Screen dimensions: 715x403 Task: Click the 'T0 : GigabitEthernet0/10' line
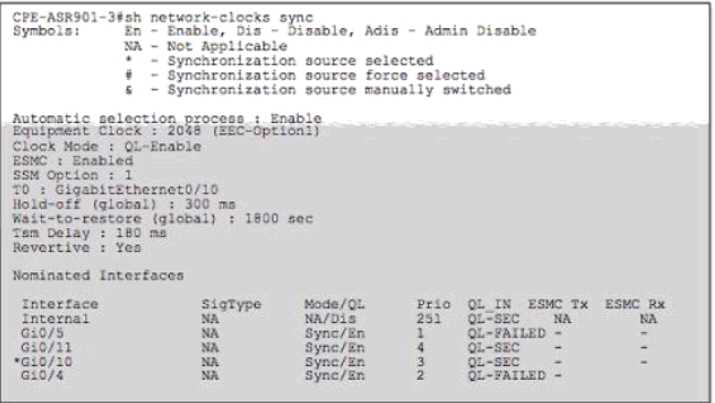pyautogui.click(x=115, y=189)
